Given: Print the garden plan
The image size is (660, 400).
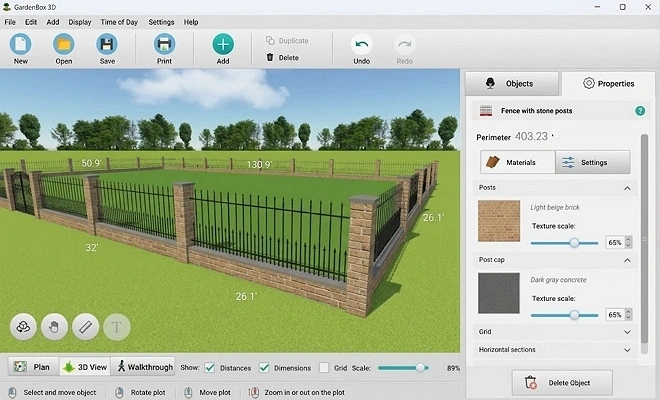Looking at the screenshot, I should point(164,44).
